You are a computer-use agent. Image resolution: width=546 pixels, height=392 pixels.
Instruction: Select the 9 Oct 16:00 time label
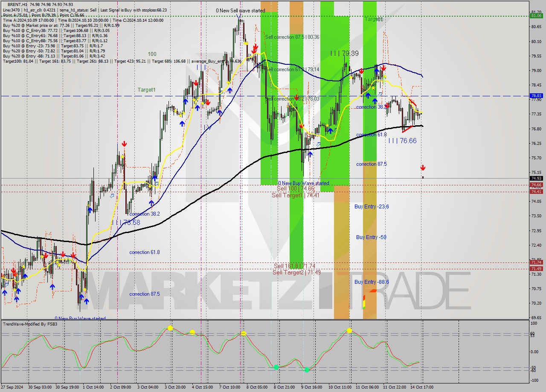311,387
